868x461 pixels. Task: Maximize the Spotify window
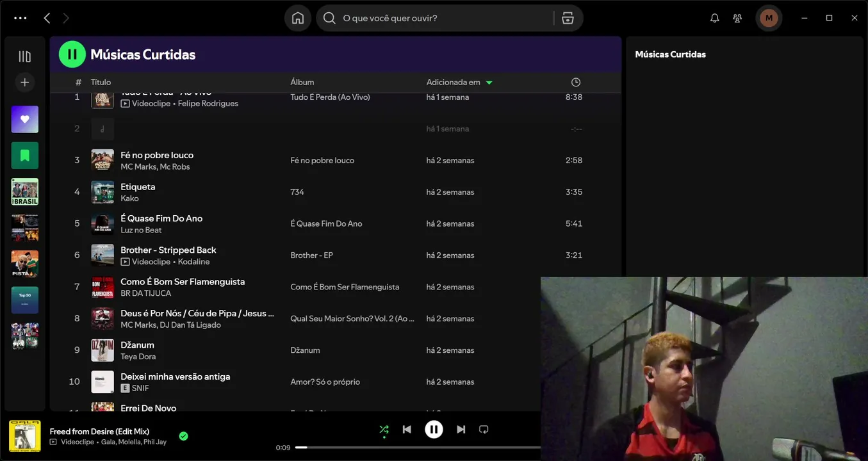point(829,18)
